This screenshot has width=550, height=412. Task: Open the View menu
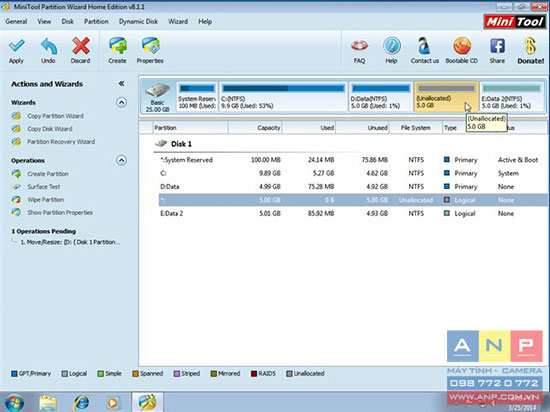tap(44, 21)
